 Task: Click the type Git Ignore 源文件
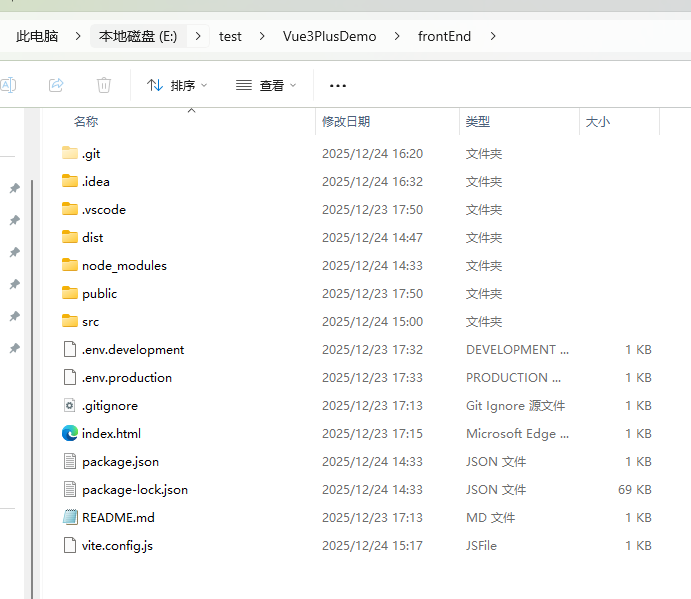(x=516, y=406)
